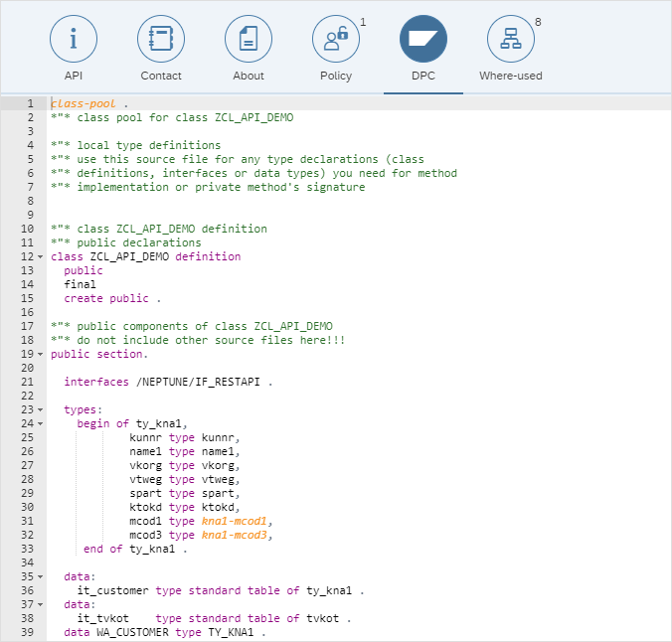Collapse the class definition fold on line 12

(x=41, y=257)
